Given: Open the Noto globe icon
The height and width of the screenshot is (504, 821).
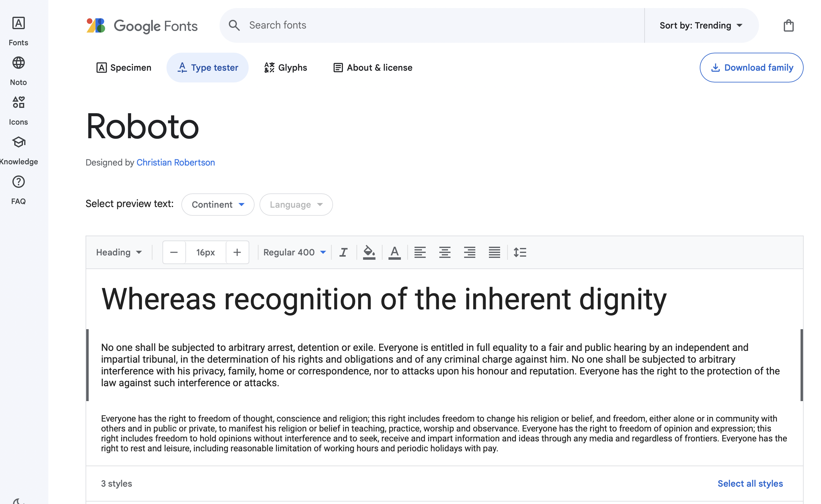Looking at the screenshot, I should [x=18, y=63].
